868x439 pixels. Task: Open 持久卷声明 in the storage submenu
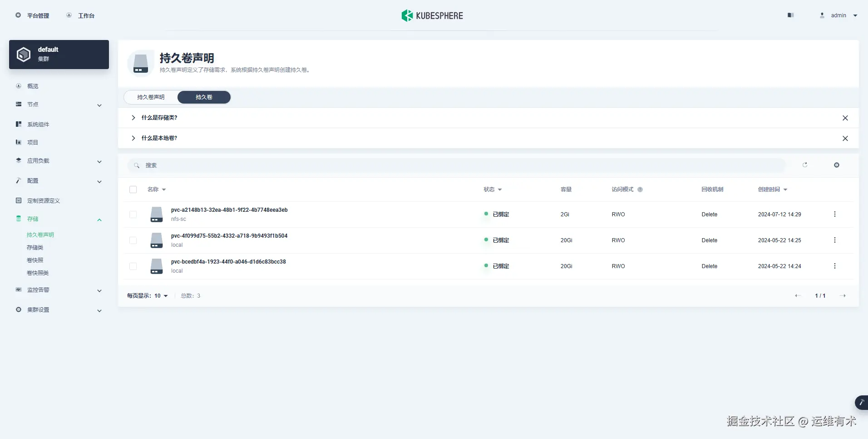click(x=40, y=235)
